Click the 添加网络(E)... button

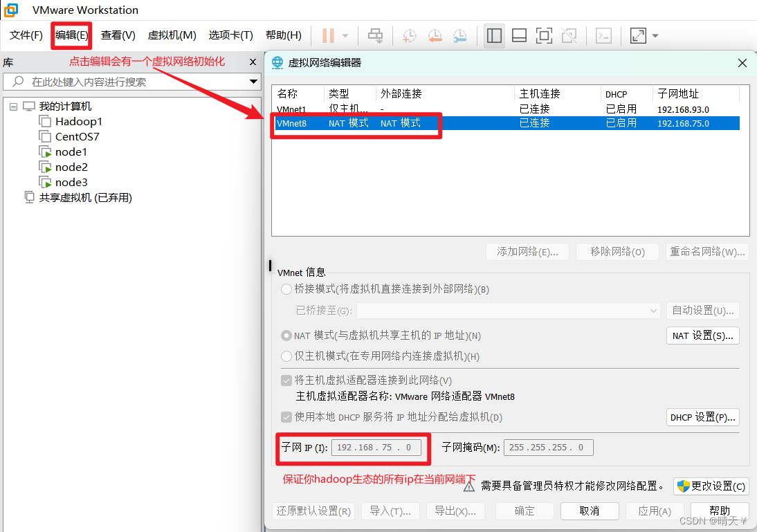pos(527,252)
